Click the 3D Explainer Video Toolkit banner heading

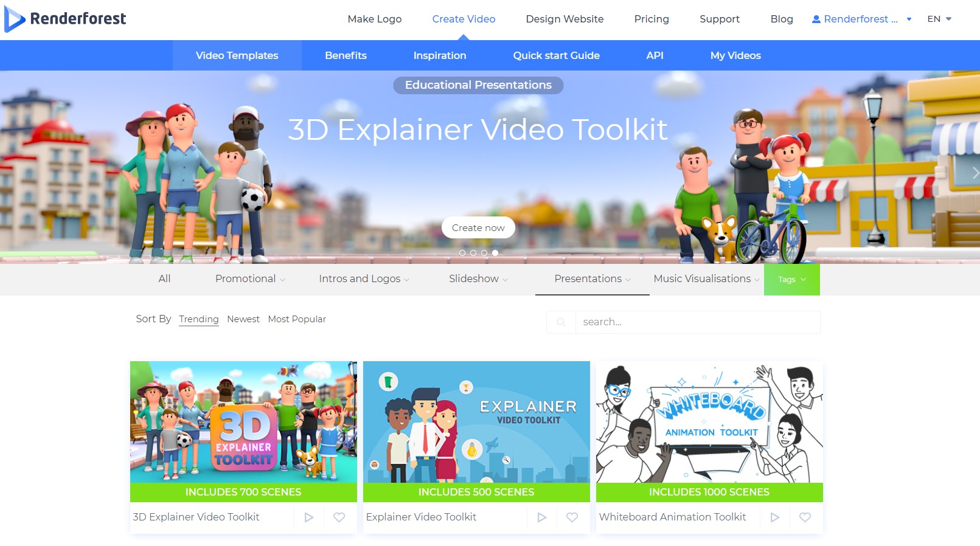pos(478,130)
